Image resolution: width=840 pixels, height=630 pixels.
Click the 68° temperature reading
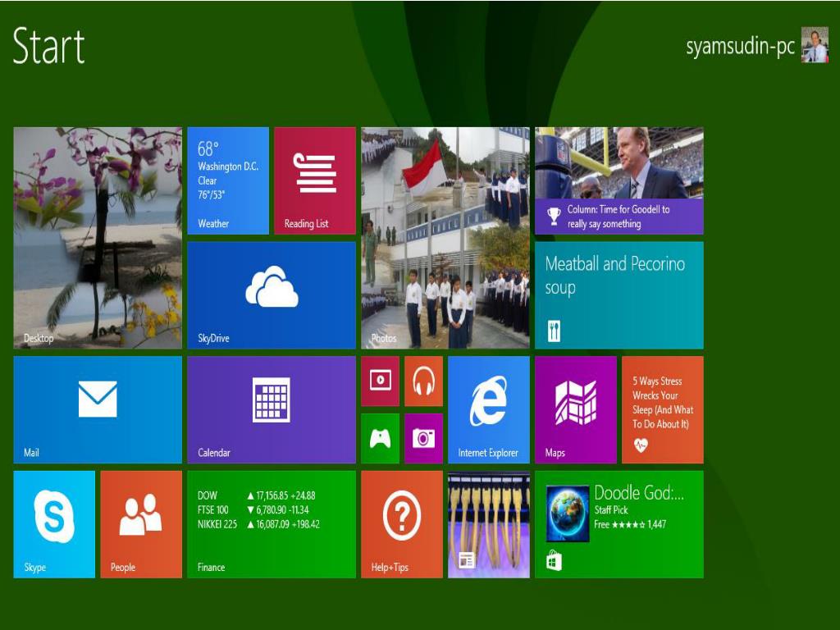[208, 148]
